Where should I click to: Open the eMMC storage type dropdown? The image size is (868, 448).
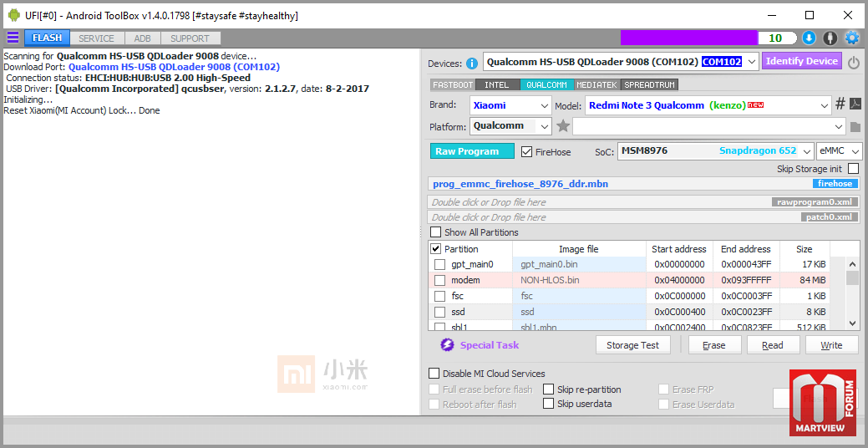[x=839, y=151]
